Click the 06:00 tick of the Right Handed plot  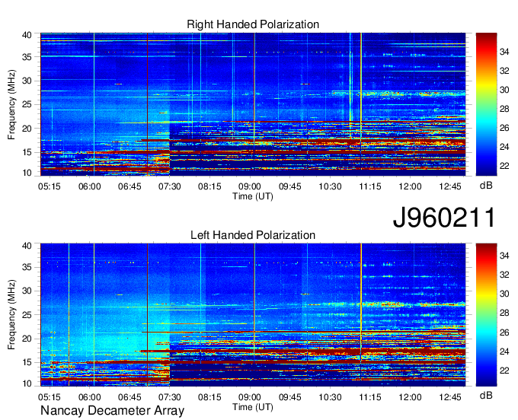pos(90,186)
